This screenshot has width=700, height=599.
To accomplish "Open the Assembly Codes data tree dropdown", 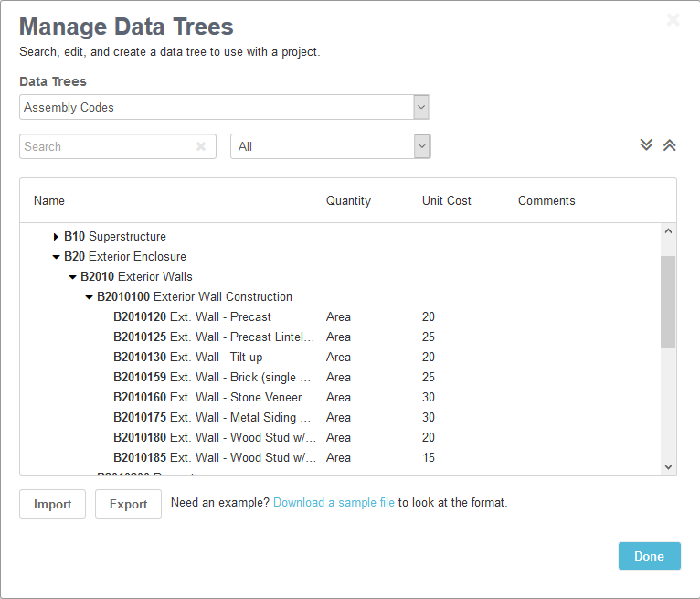I will (x=421, y=107).
